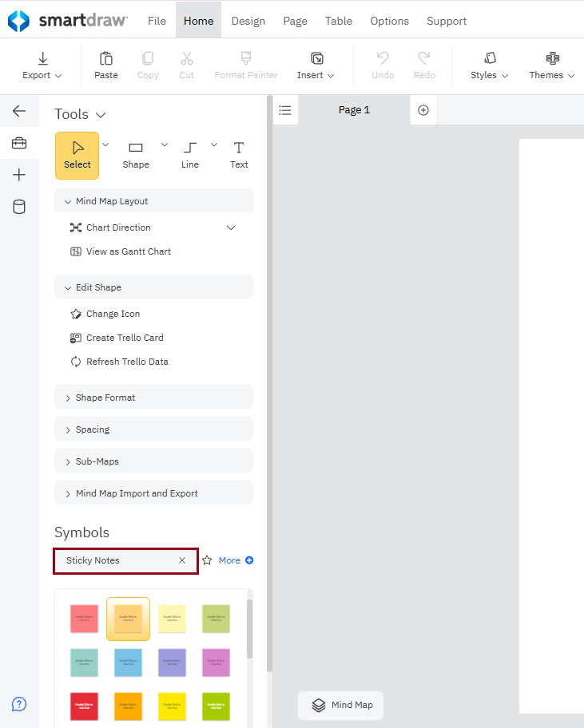Click the back arrow in left sidebar
584x728 pixels.
[x=19, y=111]
